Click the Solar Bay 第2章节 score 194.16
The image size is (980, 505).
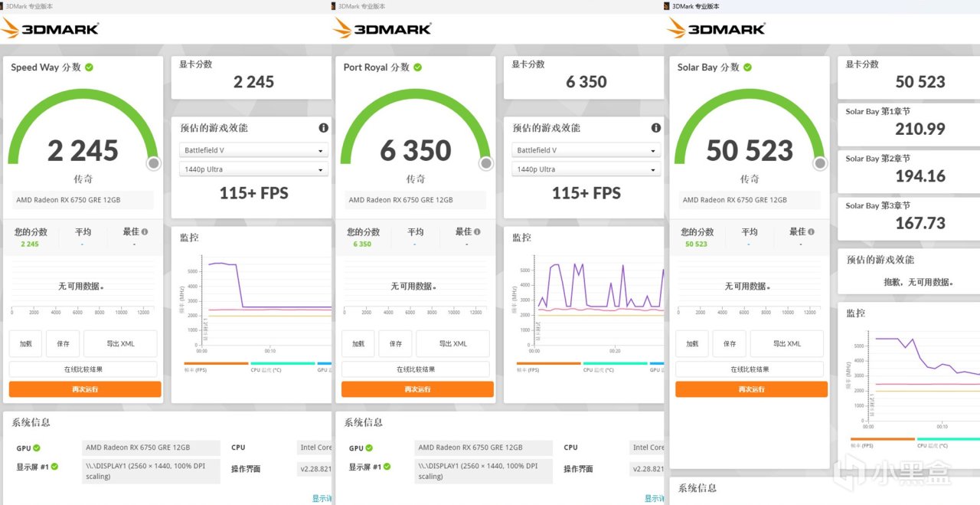coord(920,176)
